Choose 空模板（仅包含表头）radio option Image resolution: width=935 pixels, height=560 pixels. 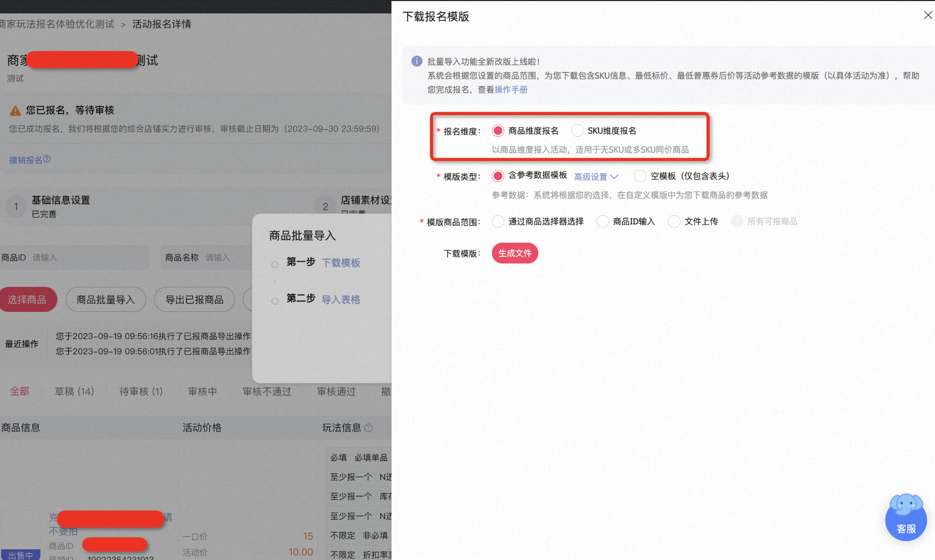[x=640, y=176]
